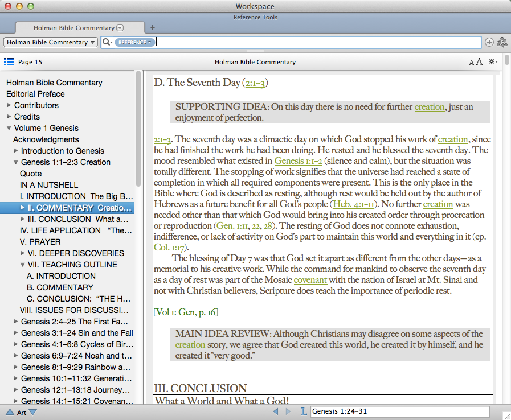The height and width of the screenshot is (420, 511).
Task: Select Genesis 10:1–11:32 Generati… entry
Action: [76, 378]
